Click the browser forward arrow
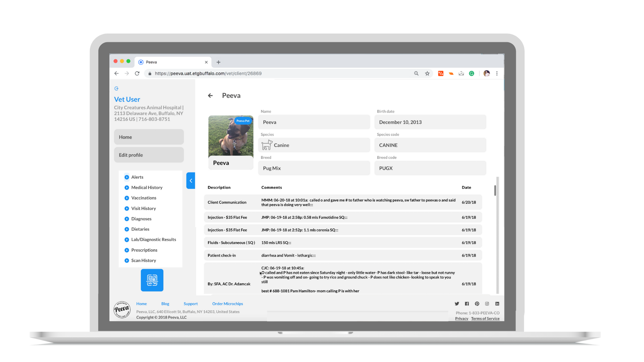 pos(127,73)
